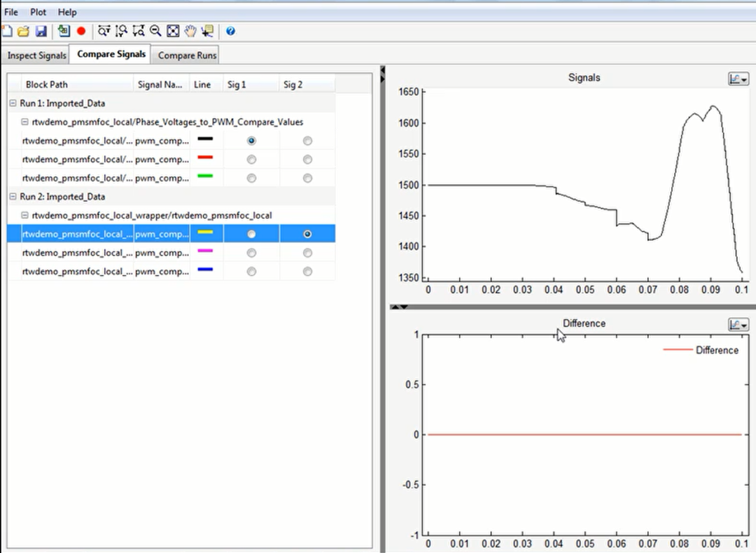The image size is (756, 553).
Task: Select Sig 1 radio for red line signal
Action: [251, 160]
